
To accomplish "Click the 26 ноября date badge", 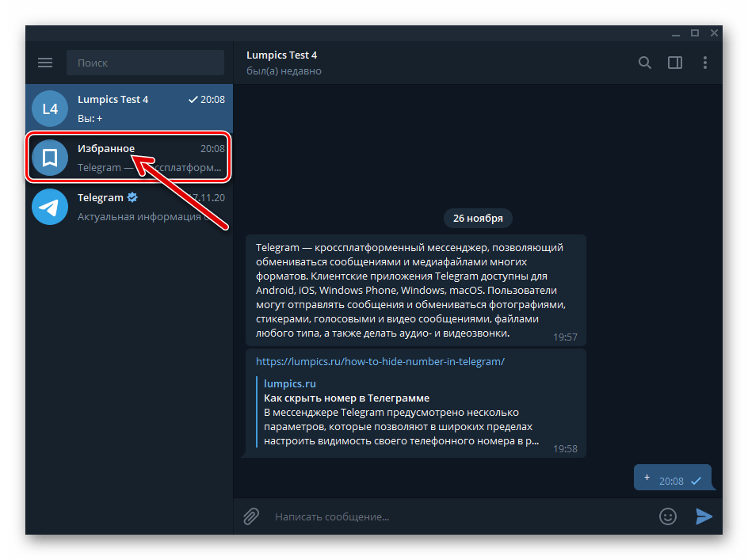I will pos(477,218).
